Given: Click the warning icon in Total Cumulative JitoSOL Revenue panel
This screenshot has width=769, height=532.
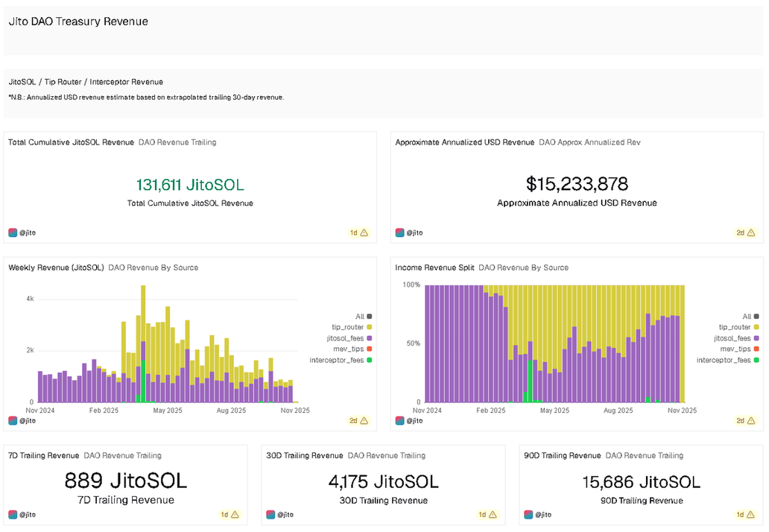Looking at the screenshot, I should pyautogui.click(x=364, y=232).
